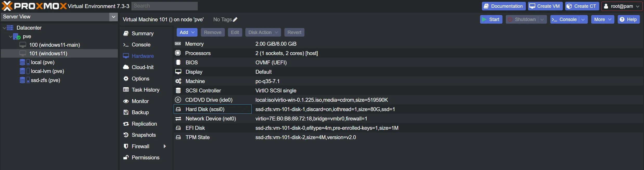Click the Create VM button
The width and height of the screenshot is (644, 170).
point(545,6)
